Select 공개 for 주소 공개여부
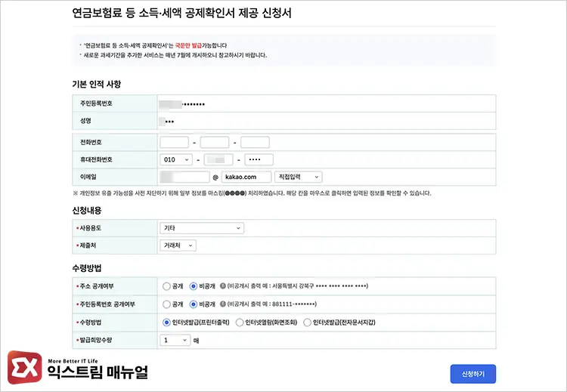 point(166,286)
